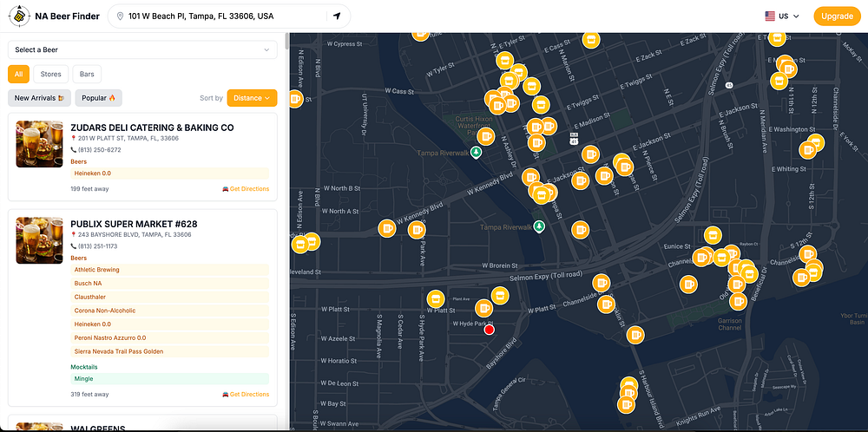This screenshot has width=868, height=432.
Task: Toggle the Popular filter
Action: pos(99,98)
